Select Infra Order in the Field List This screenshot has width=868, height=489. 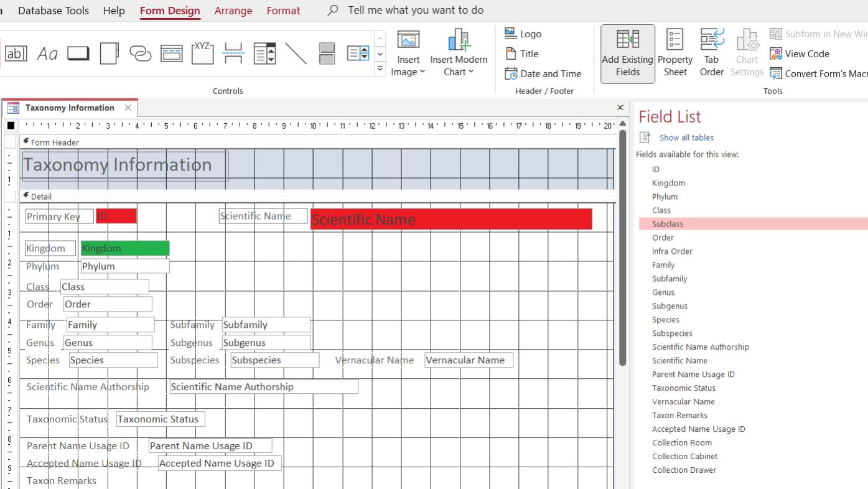[x=672, y=251]
